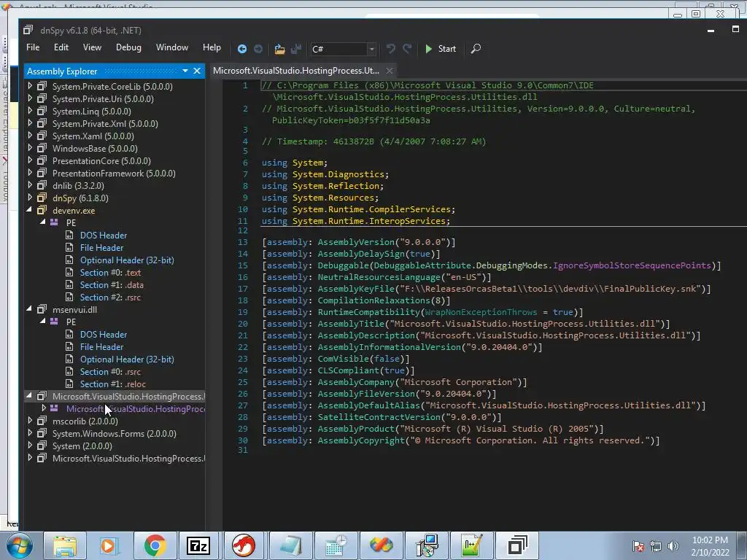
Task: Select PresentationFramework (5.0.0.0) assembly
Action: (114, 174)
